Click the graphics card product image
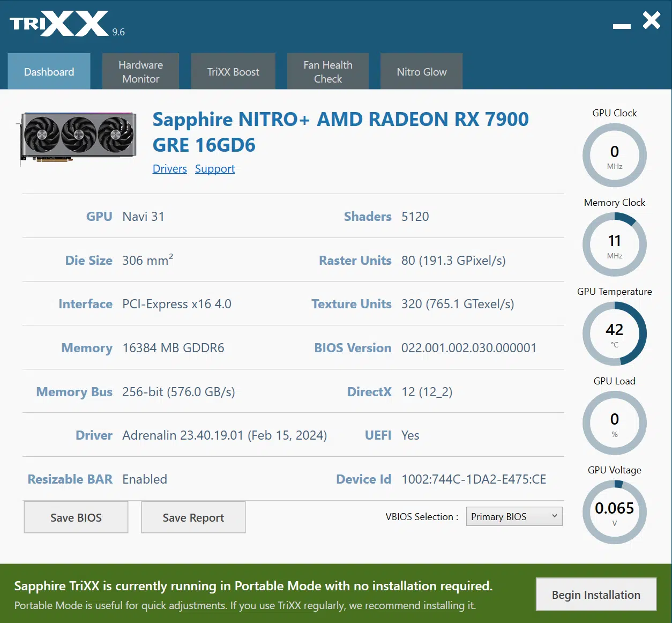Viewport: 672px width, 623px height. [x=77, y=138]
